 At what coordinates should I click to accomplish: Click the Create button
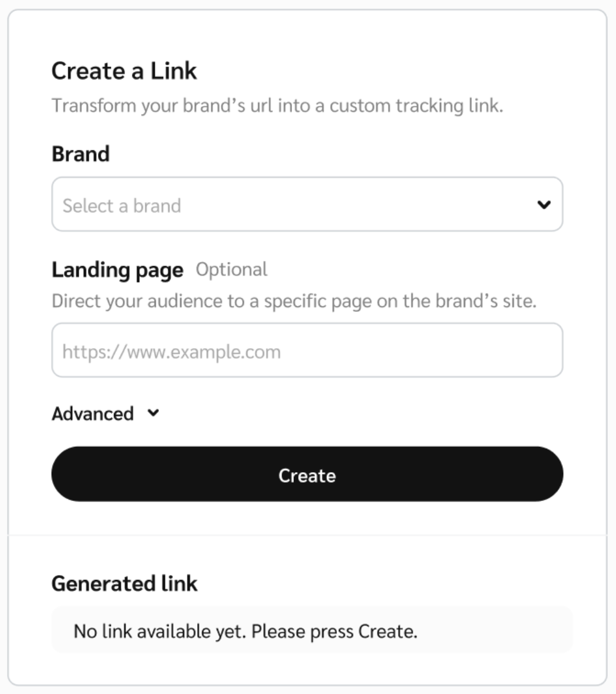point(307,474)
